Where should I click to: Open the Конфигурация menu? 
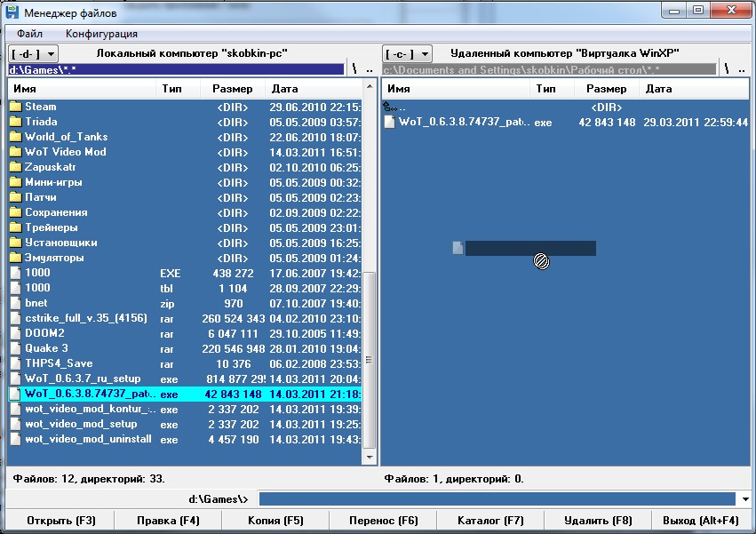coord(101,34)
